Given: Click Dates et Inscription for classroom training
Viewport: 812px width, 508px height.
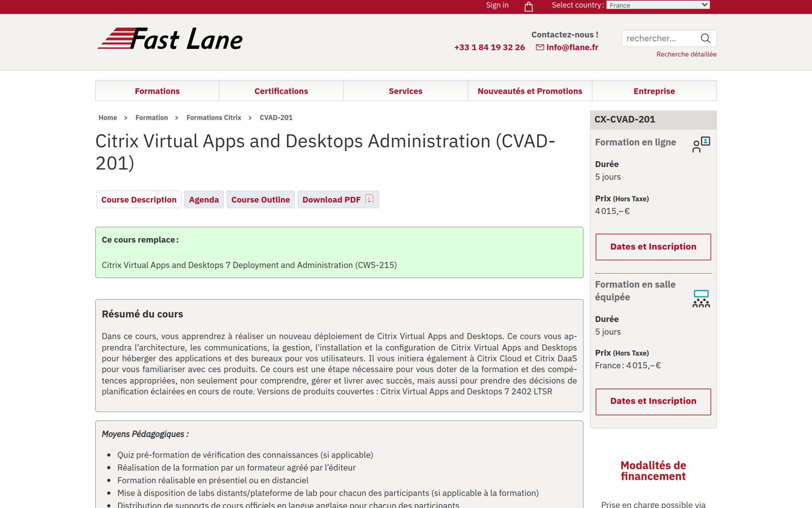Looking at the screenshot, I should (653, 402).
